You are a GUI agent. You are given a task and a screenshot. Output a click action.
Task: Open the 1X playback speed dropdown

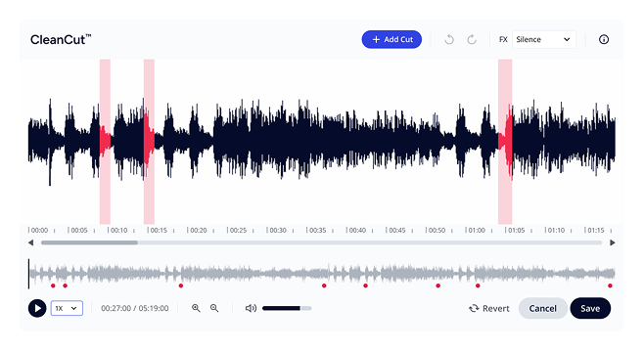(67, 308)
